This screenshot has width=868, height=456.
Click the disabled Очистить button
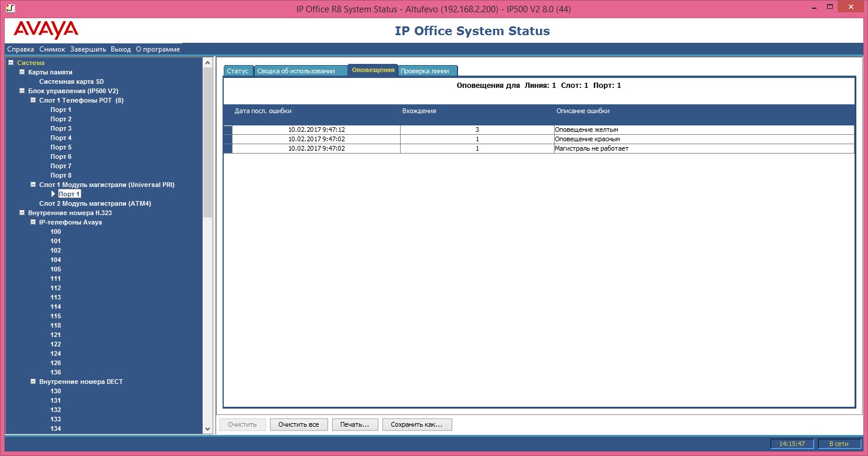pyautogui.click(x=242, y=424)
